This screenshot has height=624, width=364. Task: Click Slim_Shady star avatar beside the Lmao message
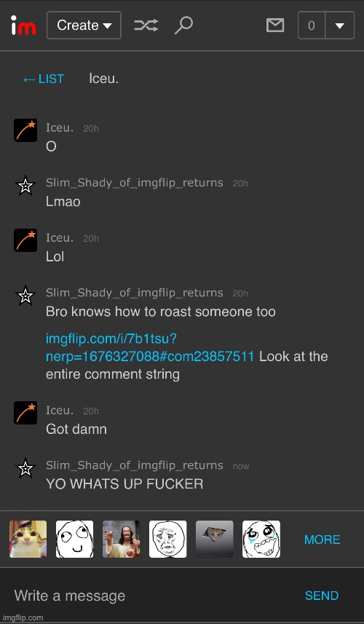click(x=25, y=186)
